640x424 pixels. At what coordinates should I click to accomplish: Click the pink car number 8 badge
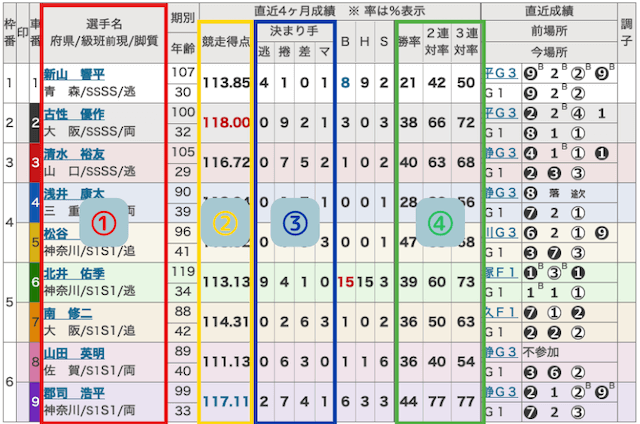pyautogui.click(x=35, y=362)
